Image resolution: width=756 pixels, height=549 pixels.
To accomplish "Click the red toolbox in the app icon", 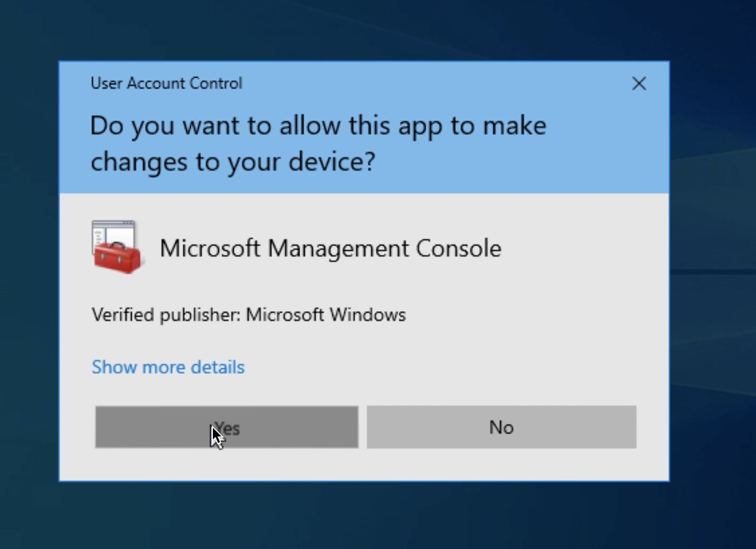I will 117,258.
